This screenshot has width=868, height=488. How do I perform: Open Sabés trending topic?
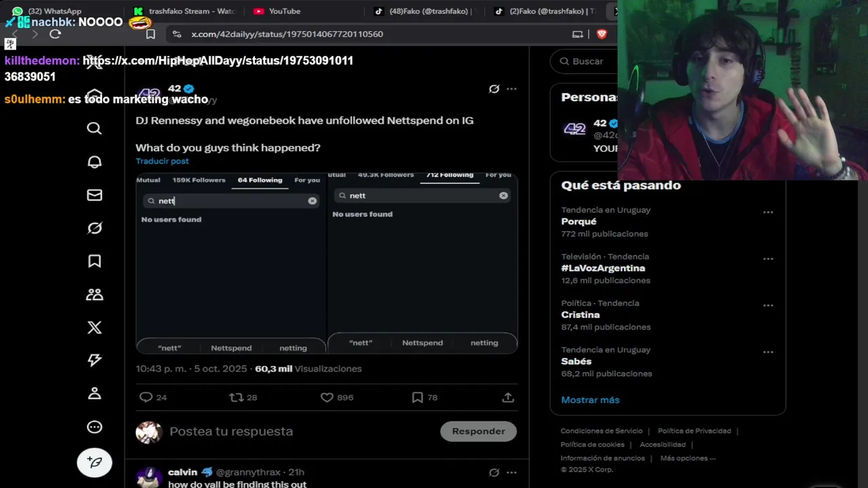pos(576,361)
